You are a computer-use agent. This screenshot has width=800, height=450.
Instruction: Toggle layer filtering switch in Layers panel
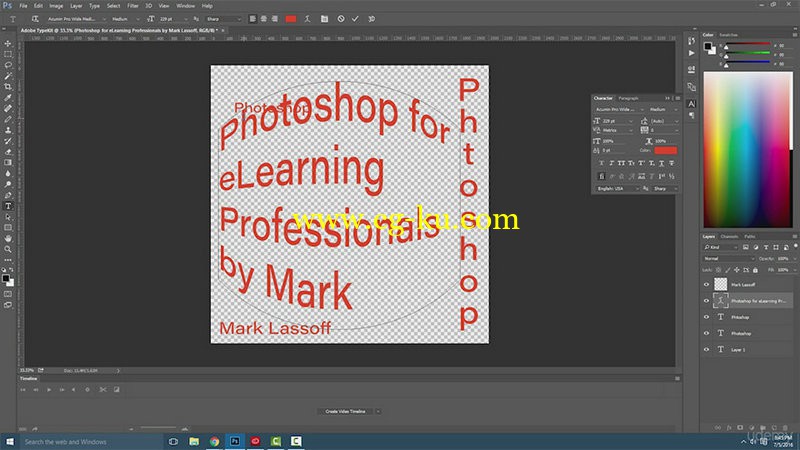[x=795, y=246]
